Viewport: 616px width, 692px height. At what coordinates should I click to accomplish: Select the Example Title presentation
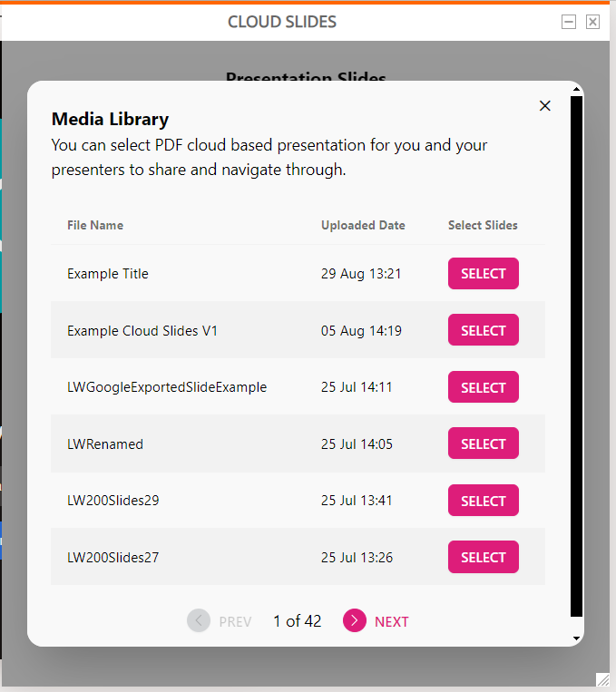[x=483, y=274]
